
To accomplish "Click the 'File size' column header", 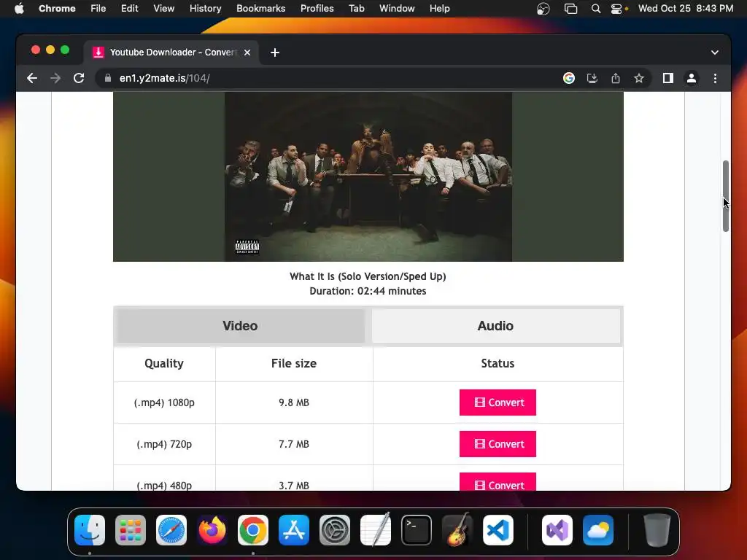I will coord(294,363).
